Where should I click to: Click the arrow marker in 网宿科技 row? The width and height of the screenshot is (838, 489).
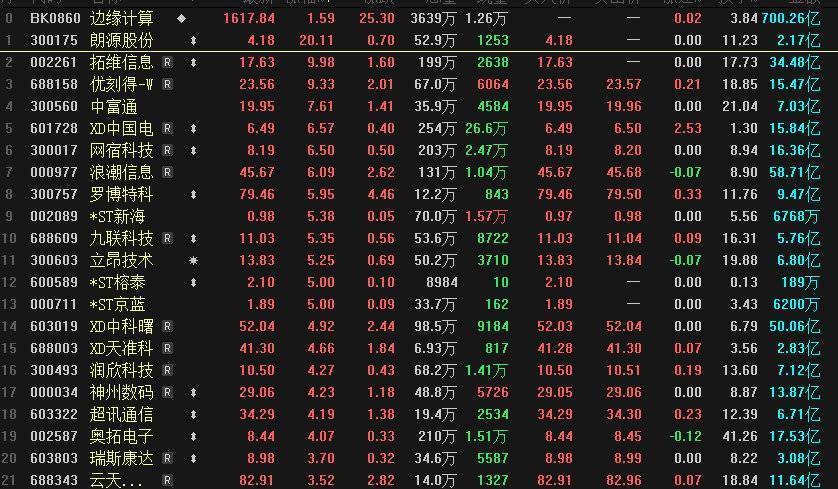pyautogui.click(x=193, y=151)
